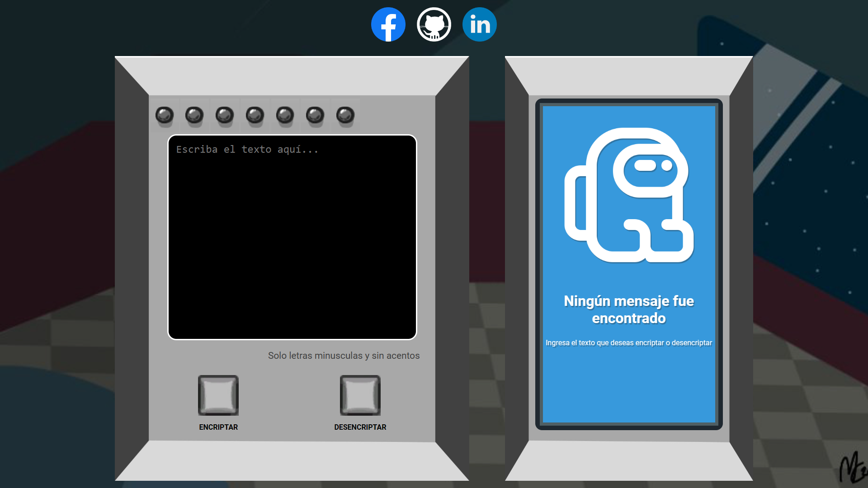868x488 pixels.
Task: Click the DESENCRIPTAR label
Action: (360, 427)
